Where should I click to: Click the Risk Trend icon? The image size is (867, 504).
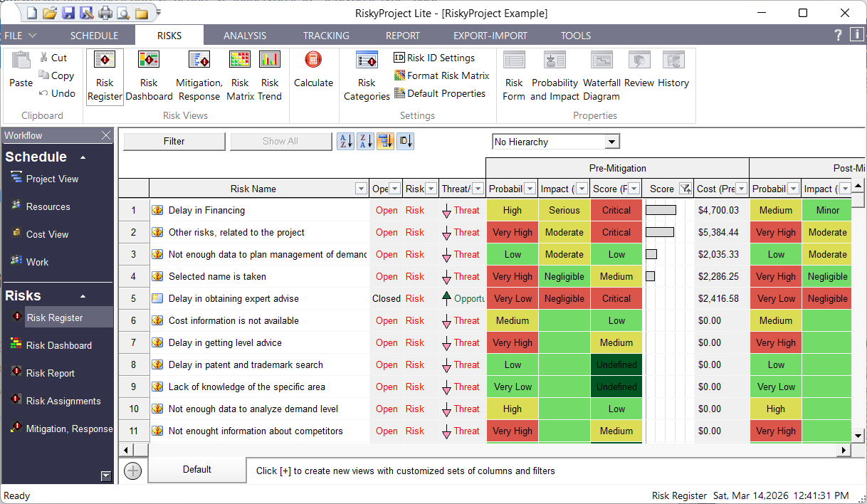269,75
